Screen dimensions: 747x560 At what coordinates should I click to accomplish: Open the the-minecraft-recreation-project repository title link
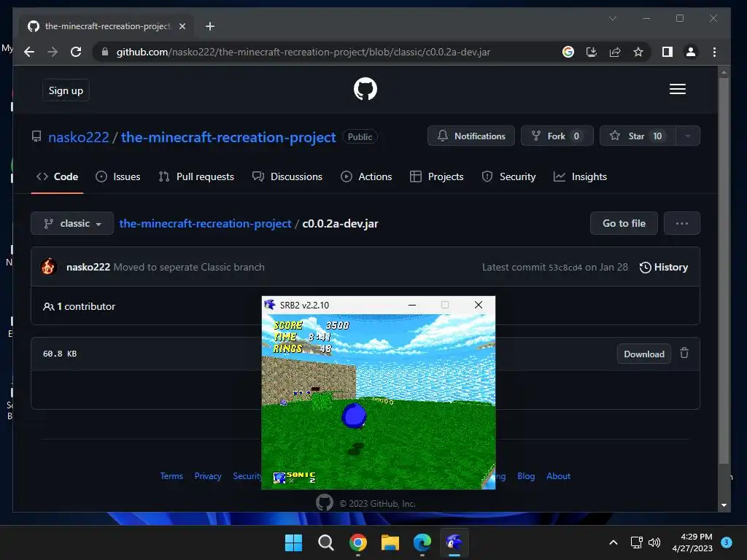(x=228, y=137)
